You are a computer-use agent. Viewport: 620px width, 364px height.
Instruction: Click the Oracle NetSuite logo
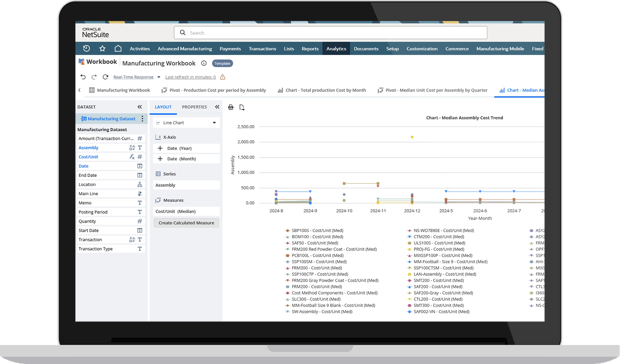[x=95, y=33]
